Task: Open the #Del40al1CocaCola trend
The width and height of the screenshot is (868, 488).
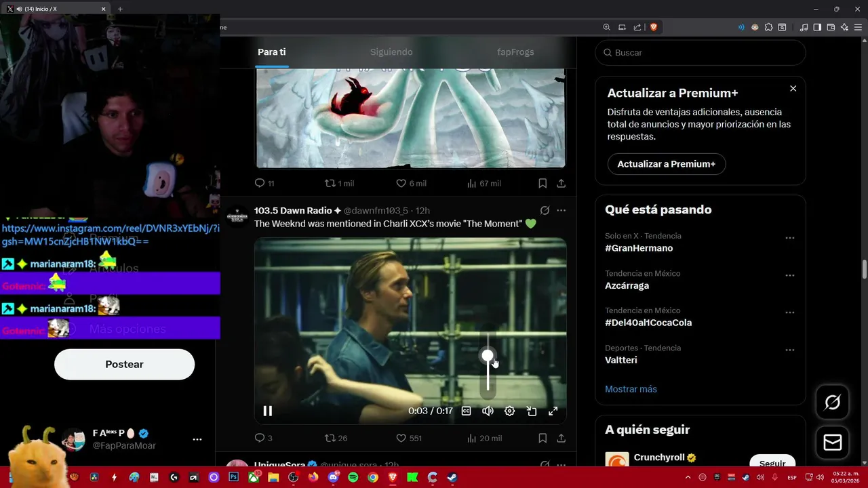Action: pos(648,323)
